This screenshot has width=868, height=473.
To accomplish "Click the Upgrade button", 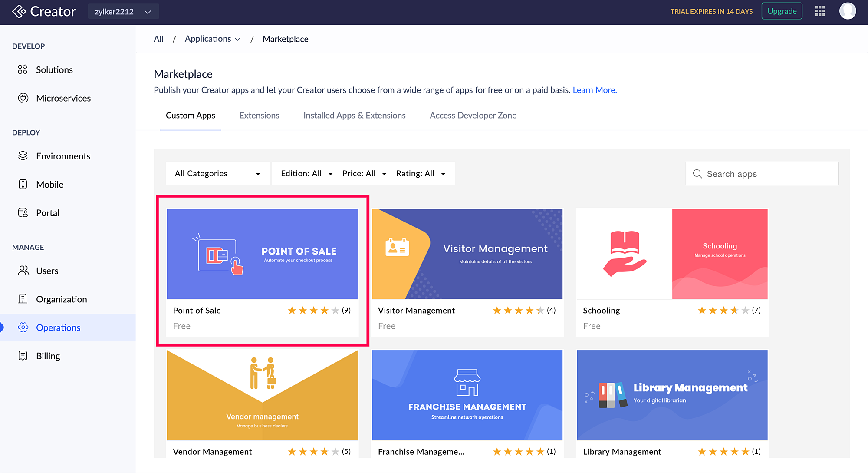I will point(782,11).
